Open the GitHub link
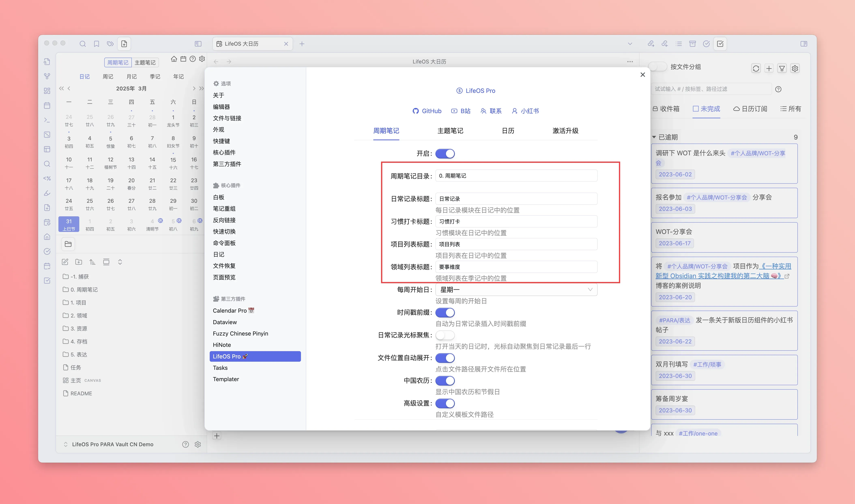 click(x=427, y=111)
